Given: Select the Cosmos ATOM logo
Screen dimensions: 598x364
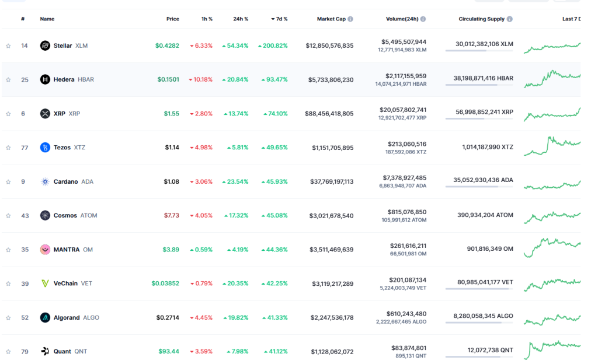Looking at the screenshot, I should point(44,215).
